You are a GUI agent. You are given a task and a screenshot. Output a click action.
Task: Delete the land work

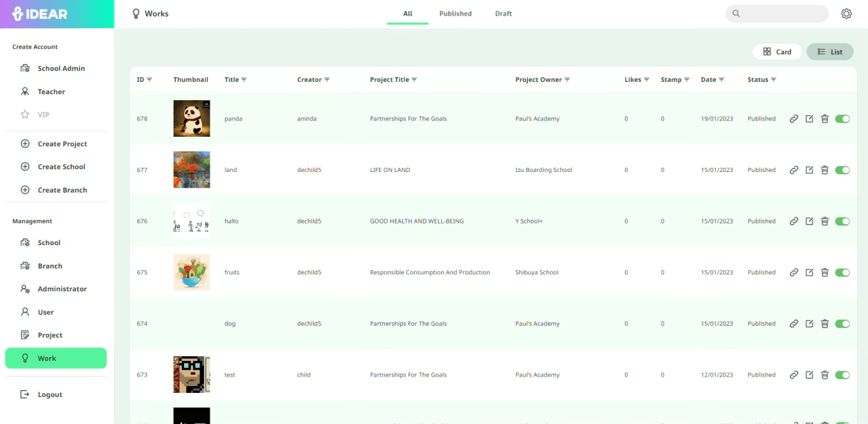pyautogui.click(x=825, y=170)
